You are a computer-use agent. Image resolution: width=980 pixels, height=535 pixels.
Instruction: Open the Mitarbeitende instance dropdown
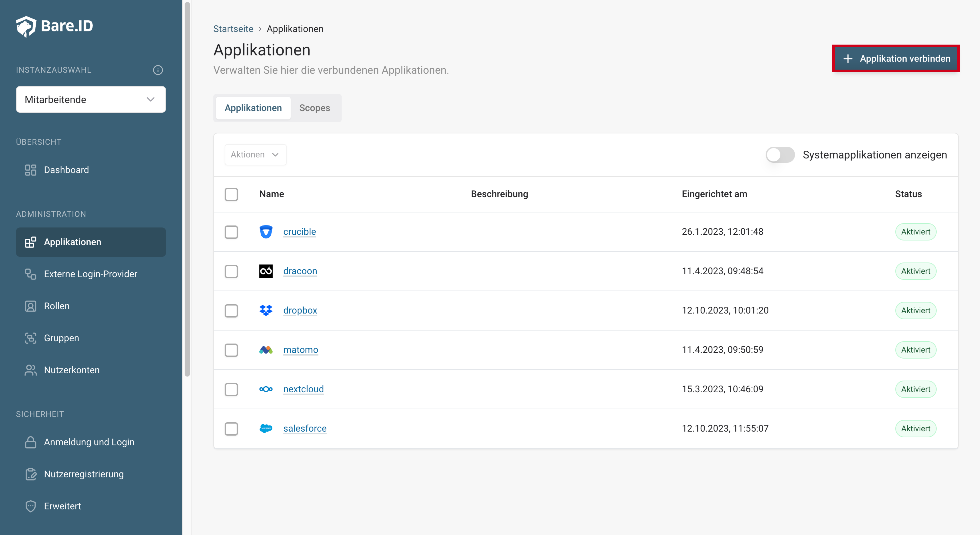(91, 99)
